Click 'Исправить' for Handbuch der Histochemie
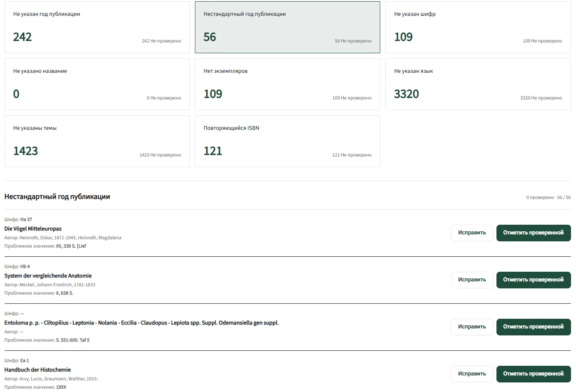 (x=472, y=374)
